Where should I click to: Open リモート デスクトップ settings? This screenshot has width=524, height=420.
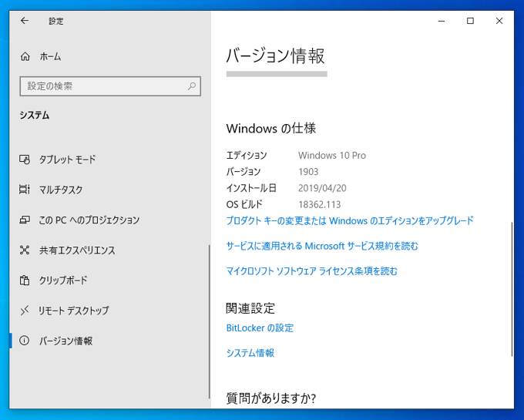click(109, 311)
